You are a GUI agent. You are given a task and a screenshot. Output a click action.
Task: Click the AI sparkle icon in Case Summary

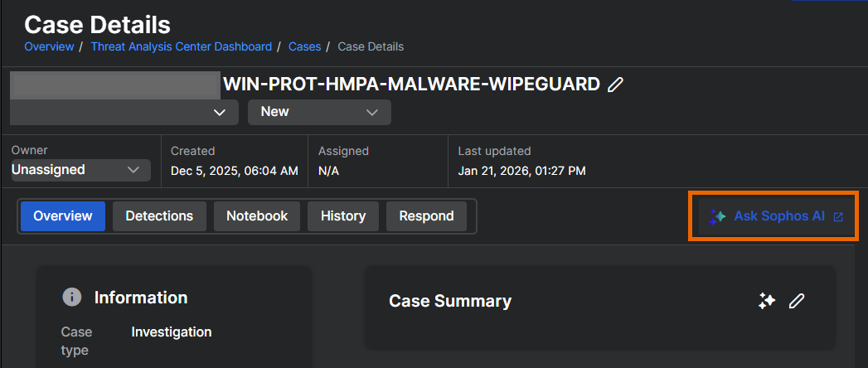767,302
